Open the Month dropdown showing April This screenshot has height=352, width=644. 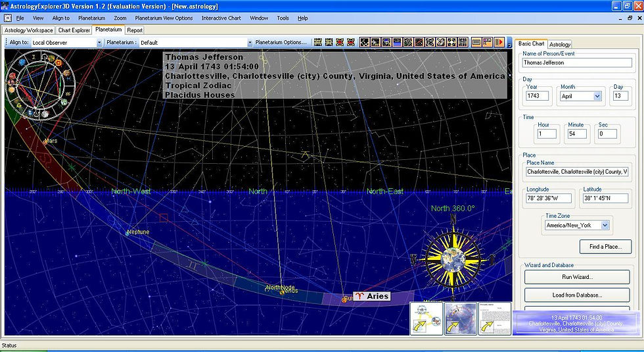tap(597, 96)
